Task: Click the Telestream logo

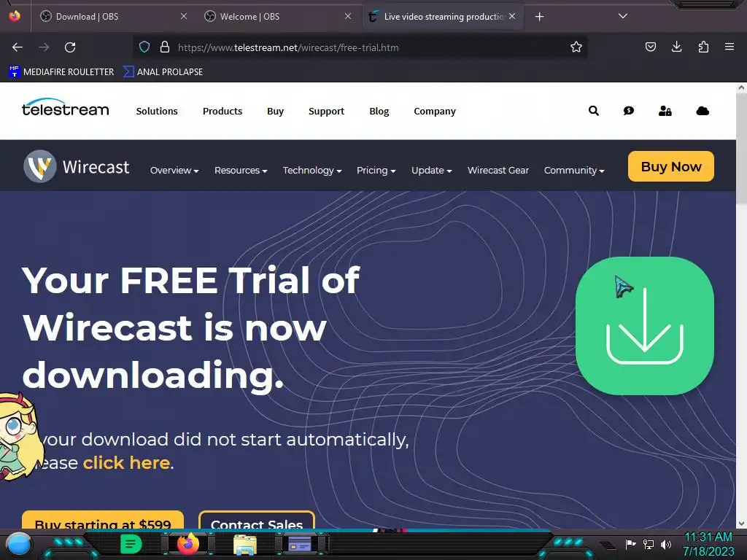Action: (65, 108)
